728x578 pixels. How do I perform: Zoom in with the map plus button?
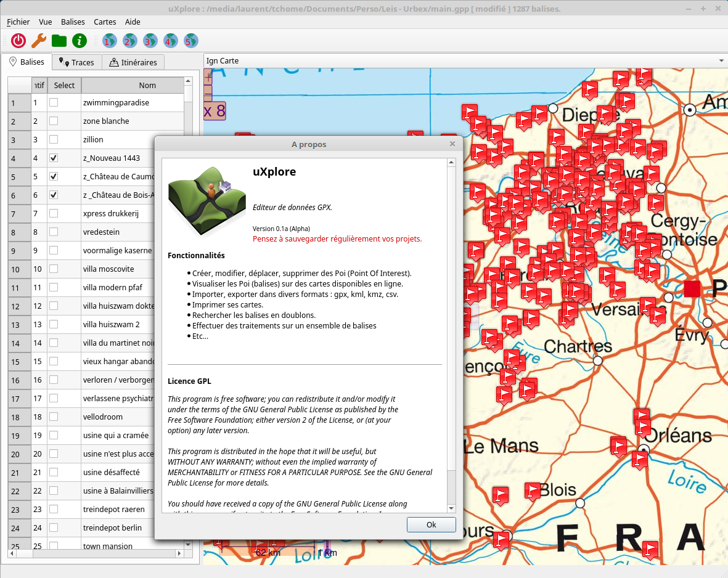208,77
